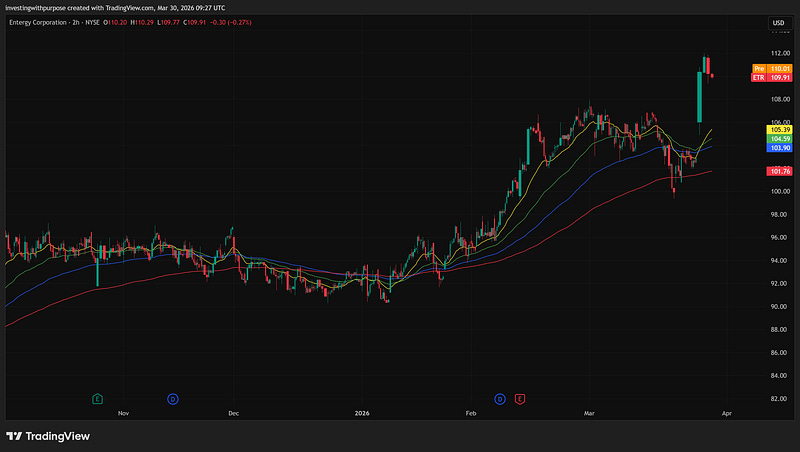Viewport: 800px width, 452px height.
Task: Click the blue dividend D marker near Feb
Action: click(500, 399)
